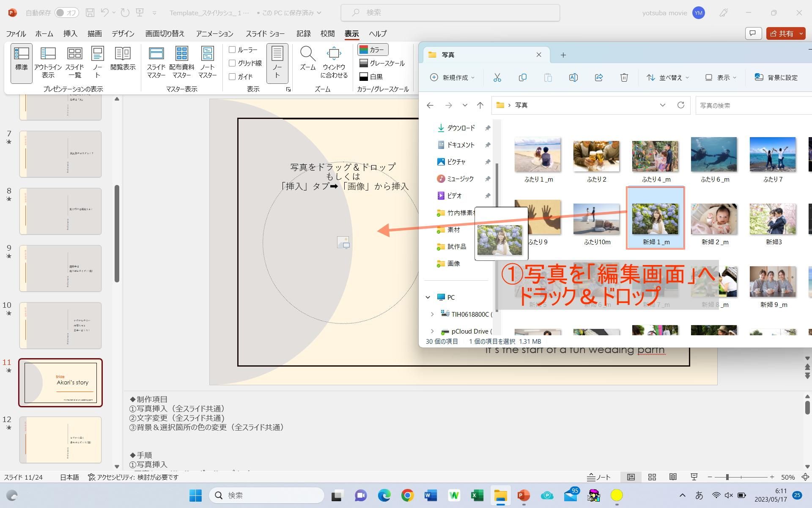The height and width of the screenshot is (508, 812).
Task: Click fit slide to window icon in status bar
Action: pyautogui.click(x=806, y=477)
